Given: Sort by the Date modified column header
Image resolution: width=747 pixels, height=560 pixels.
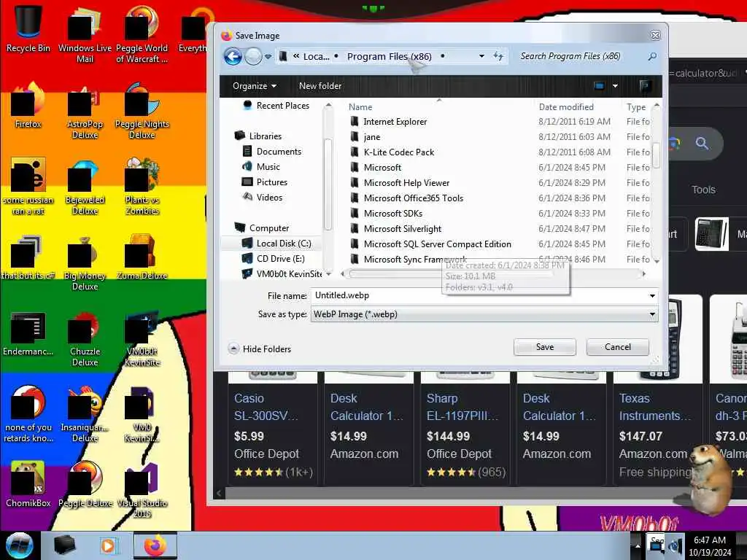Looking at the screenshot, I should pos(566,107).
